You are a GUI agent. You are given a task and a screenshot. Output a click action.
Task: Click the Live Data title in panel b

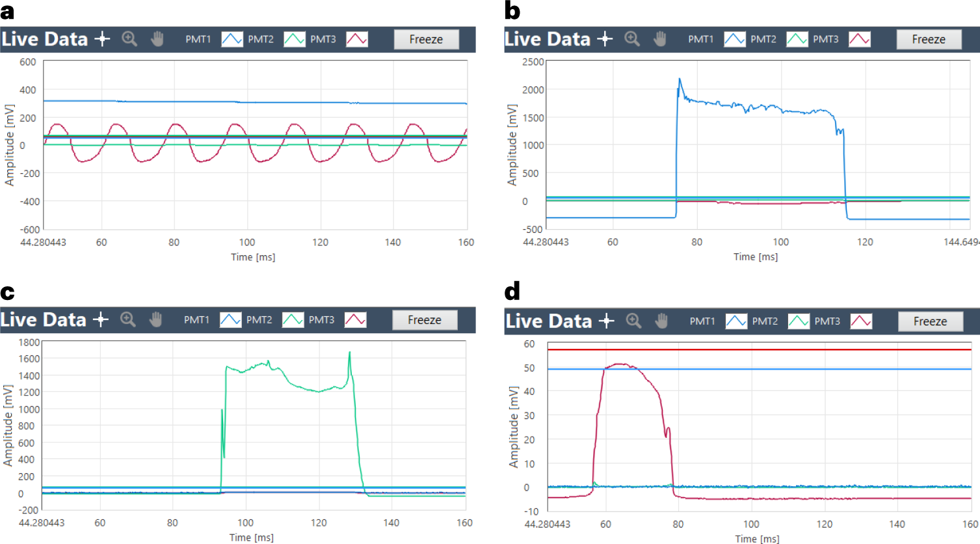click(x=548, y=39)
